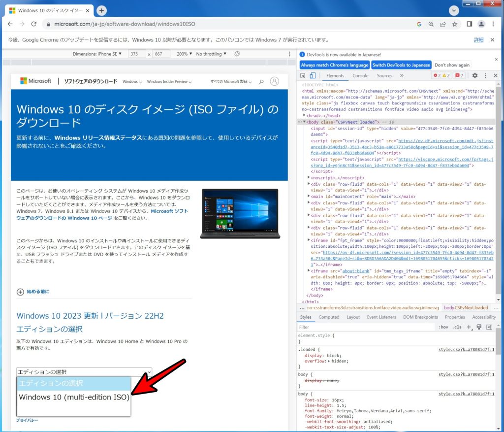Switch to the Console tab
Screen dimensions: 504x432
pos(360,75)
